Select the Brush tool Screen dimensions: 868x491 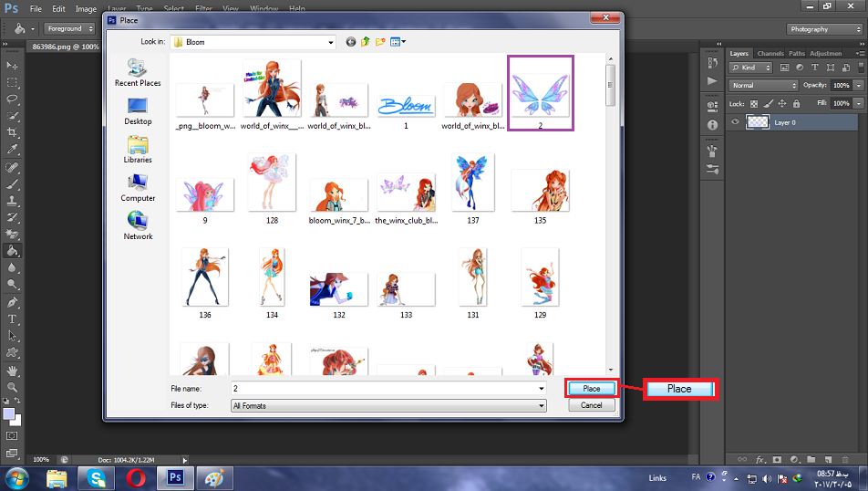click(12, 184)
